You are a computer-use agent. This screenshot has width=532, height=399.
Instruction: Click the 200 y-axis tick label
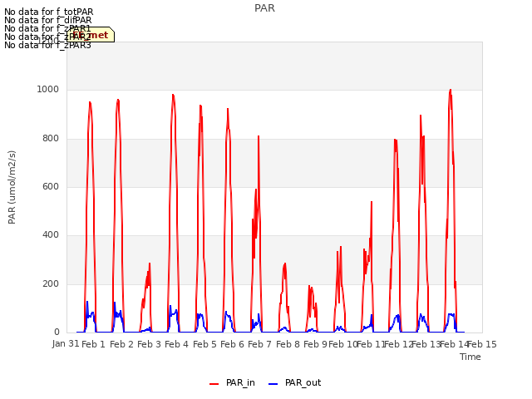pos(51,283)
